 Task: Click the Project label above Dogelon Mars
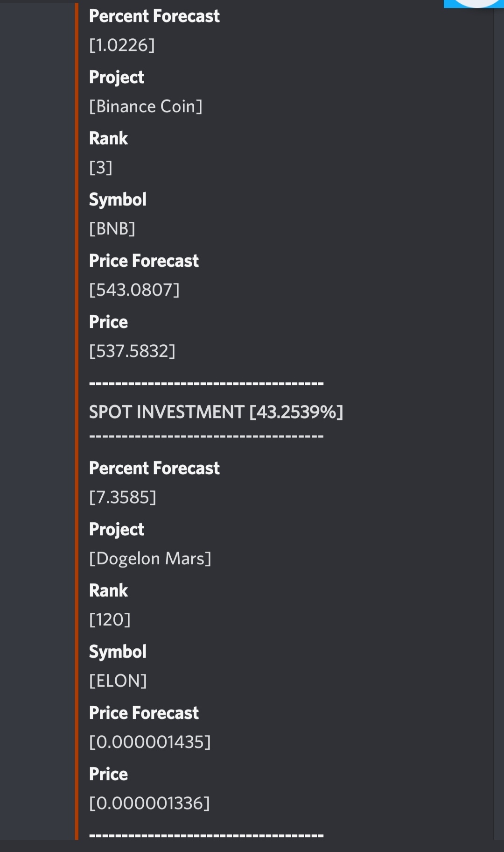pos(117,529)
